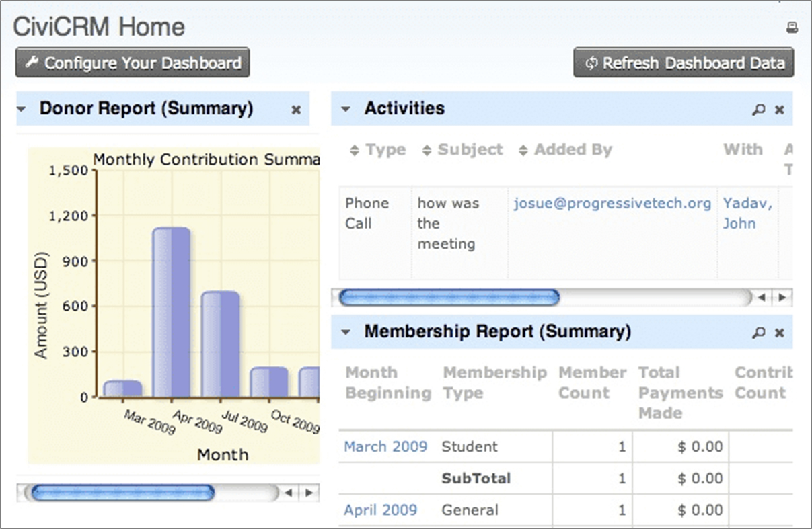
Task: Click the Oct 2009 bar in chart
Action: click(269, 382)
